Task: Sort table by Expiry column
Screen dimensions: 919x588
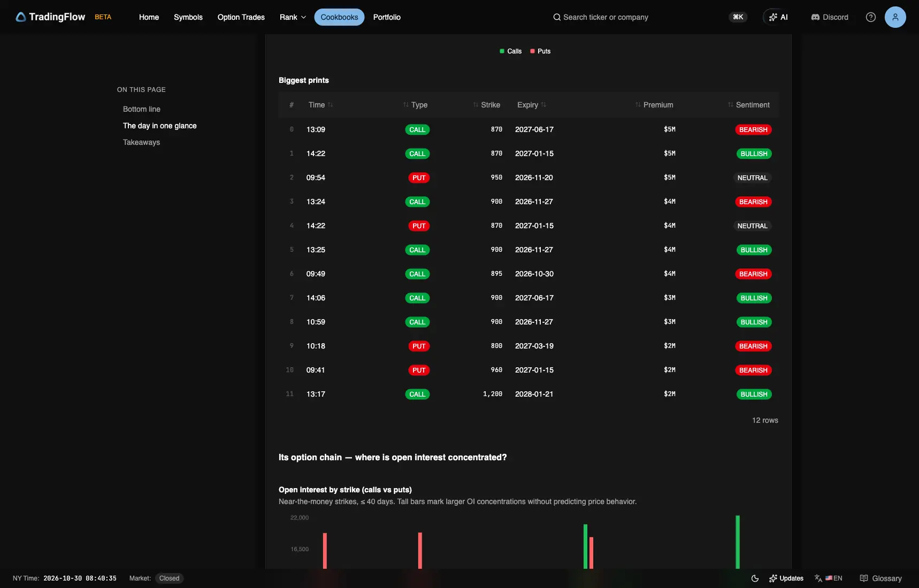Action: tap(532, 105)
